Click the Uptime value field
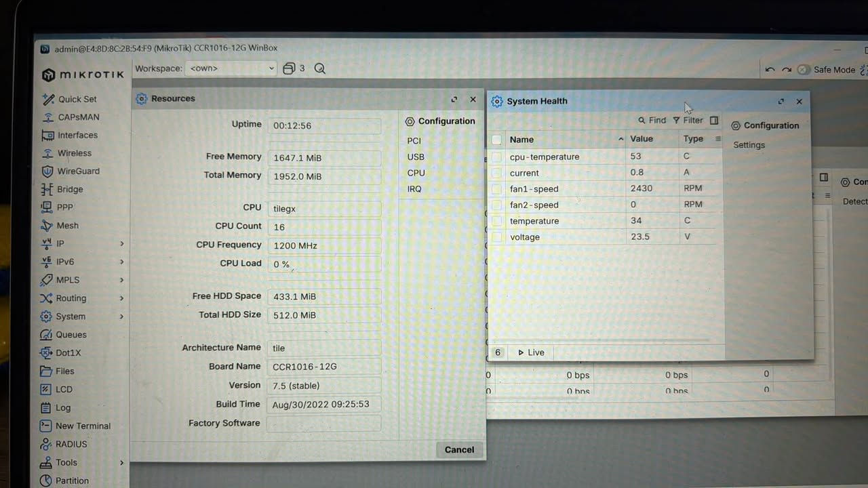 click(x=324, y=125)
